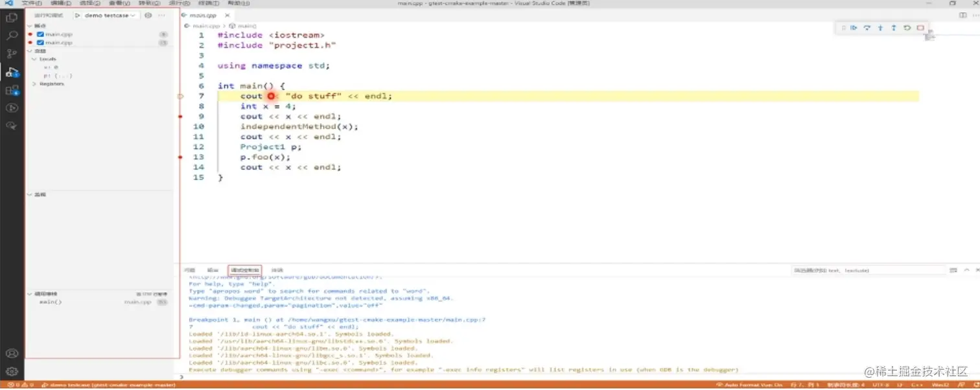The height and width of the screenshot is (390, 980).
Task: Toggle the line 13 main.cpp breakpoint checkbox
Action: 41,43
